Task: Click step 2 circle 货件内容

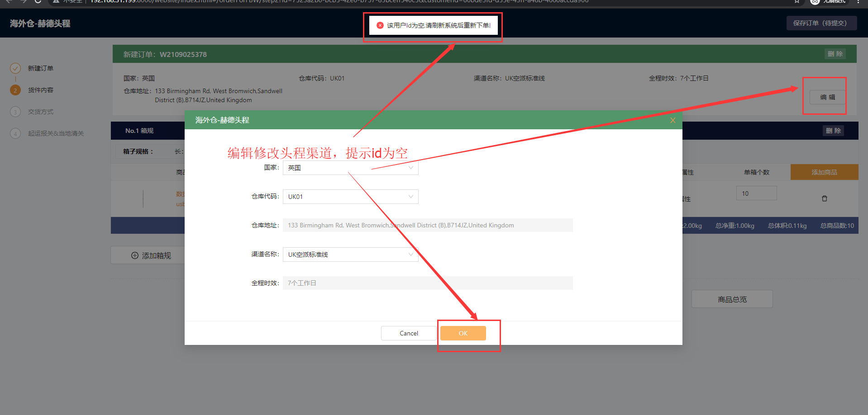Action: (15, 90)
